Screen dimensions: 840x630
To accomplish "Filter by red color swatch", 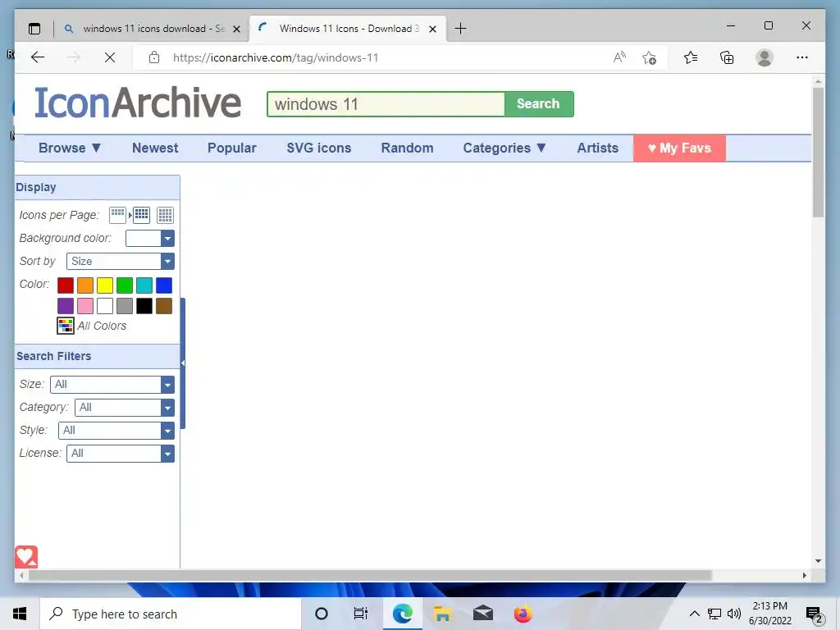I will (x=66, y=285).
